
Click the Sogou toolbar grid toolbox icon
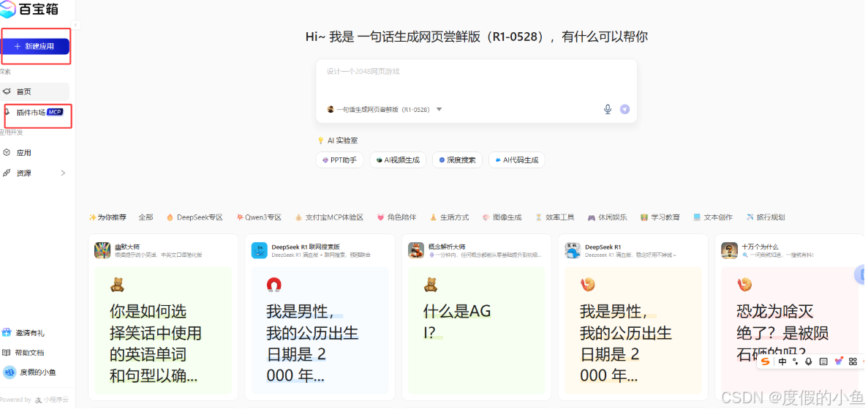[x=853, y=362]
